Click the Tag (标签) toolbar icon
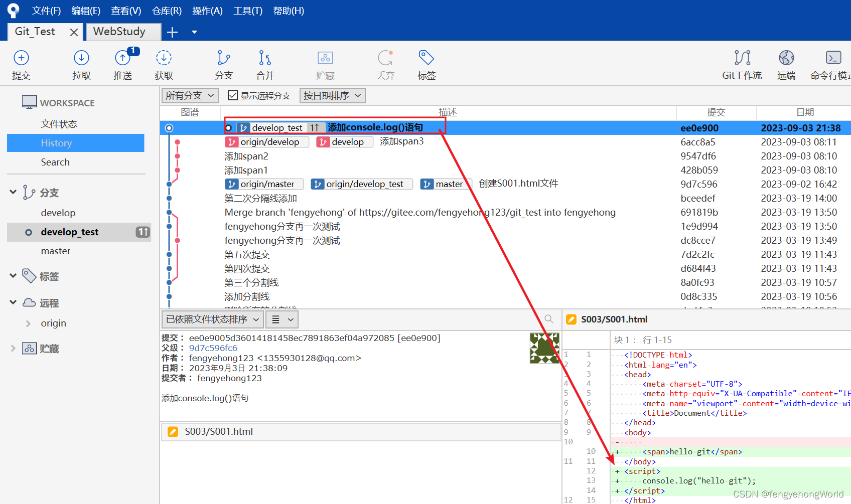The image size is (851, 504). [x=427, y=58]
